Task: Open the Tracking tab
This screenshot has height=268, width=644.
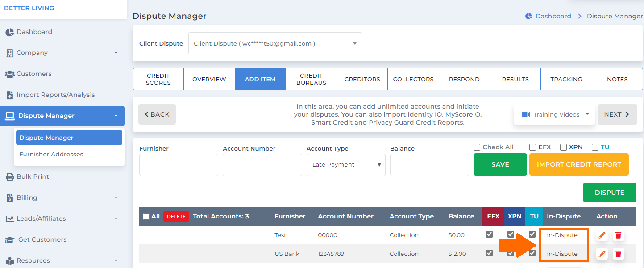Action: (566, 80)
